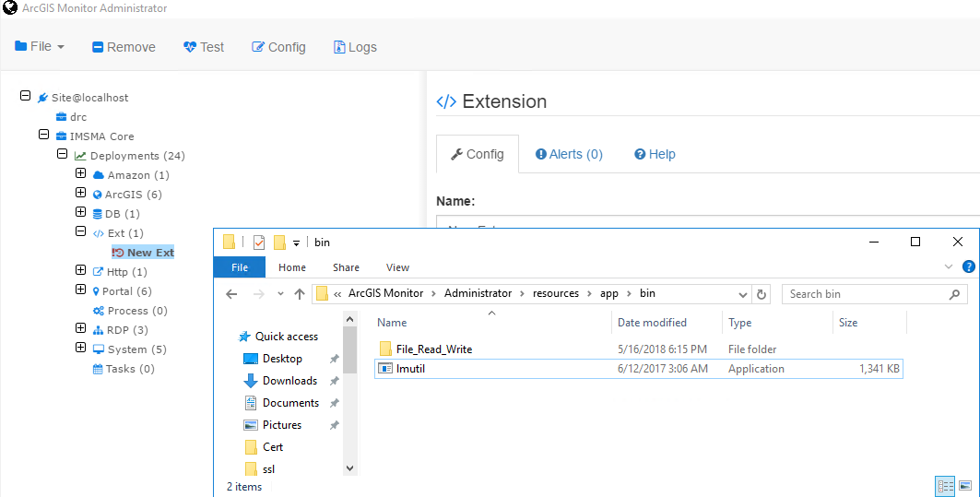This screenshot has height=497, width=980.
Task: Select the Imutil application file
Action: point(639,368)
